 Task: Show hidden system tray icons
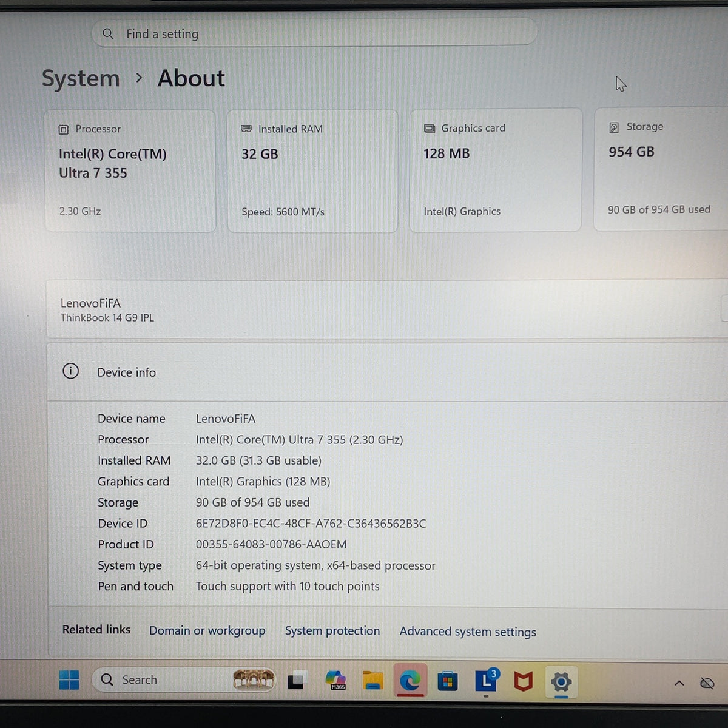coord(679,684)
